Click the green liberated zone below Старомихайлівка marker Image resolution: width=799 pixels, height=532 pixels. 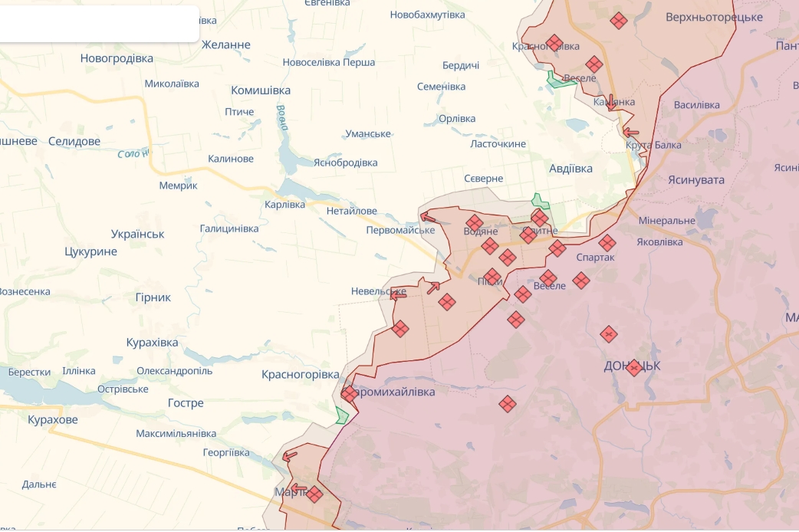click(342, 416)
